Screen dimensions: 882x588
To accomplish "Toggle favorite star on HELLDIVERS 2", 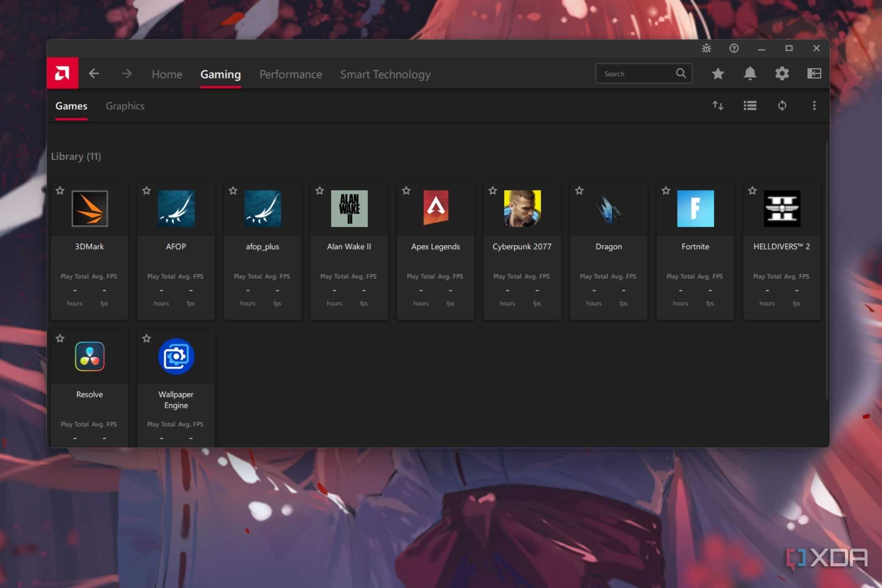I will pyautogui.click(x=752, y=191).
